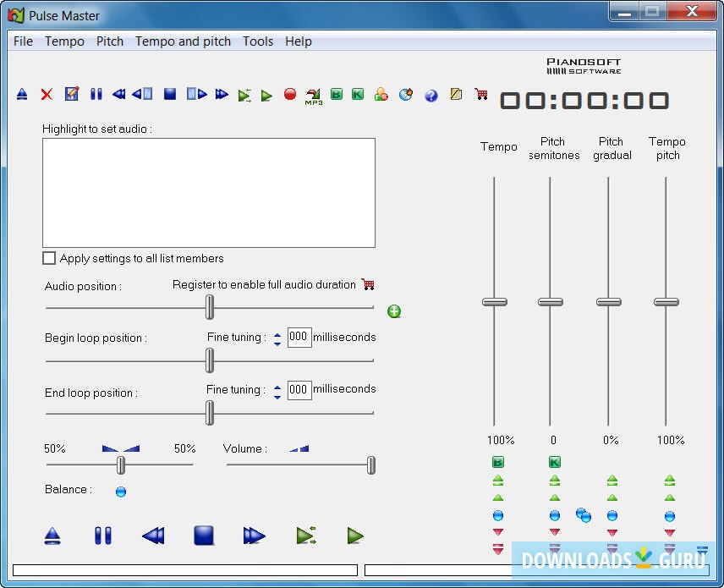The height and width of the screenshot is (588, 724).
Task: Click the cart icon beside Register text
Action: click(x=368, y=284)
